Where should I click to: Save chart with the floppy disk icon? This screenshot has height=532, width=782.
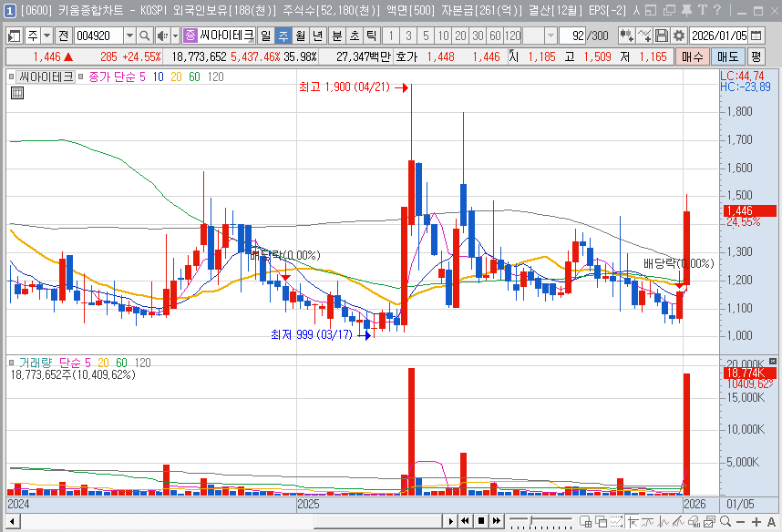pyautogui.click(x=662, y=36)
